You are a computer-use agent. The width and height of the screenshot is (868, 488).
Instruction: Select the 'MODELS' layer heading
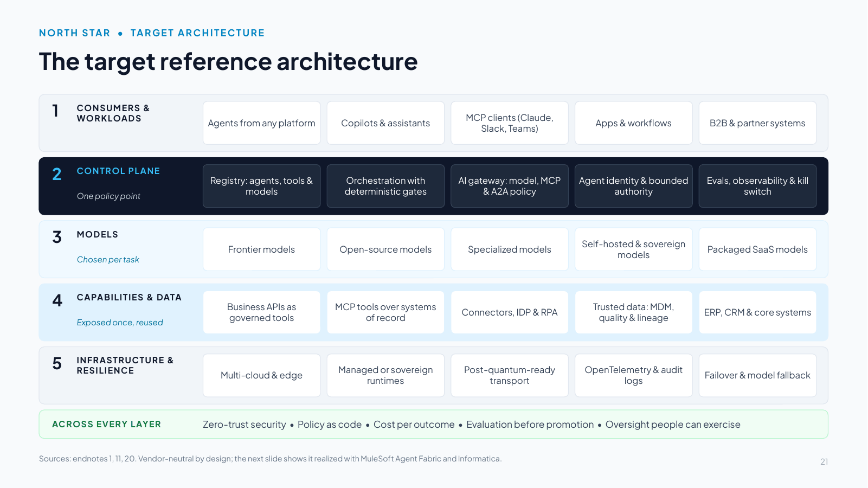pos(97,234)
